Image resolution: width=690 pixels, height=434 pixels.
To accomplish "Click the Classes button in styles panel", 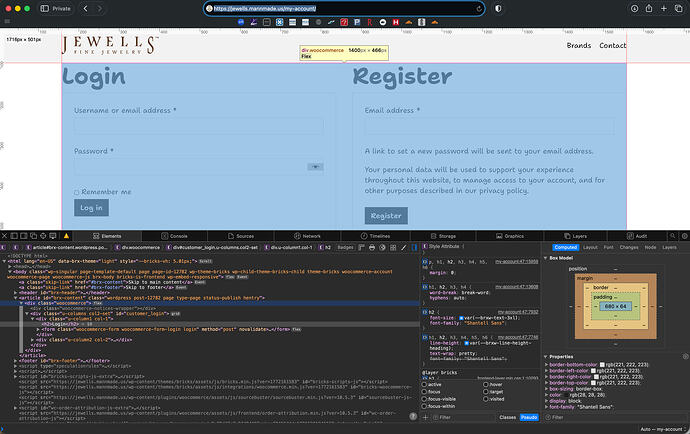I will click(x=507, y=417).
